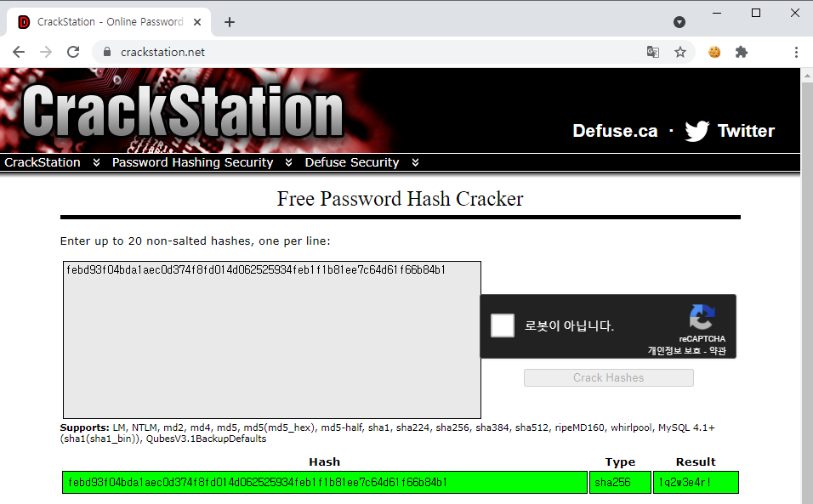Viewport: 813px width, 504px height.
Task: Click the Crack Hashes button
Action: (x=609, y=377)
